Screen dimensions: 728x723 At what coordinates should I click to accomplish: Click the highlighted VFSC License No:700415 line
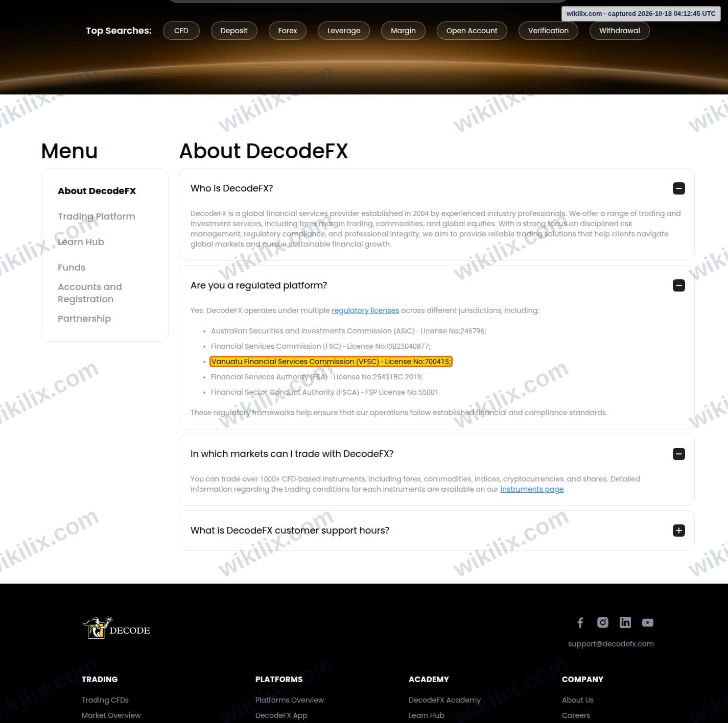pyautogui.click(x=331, y=361)
